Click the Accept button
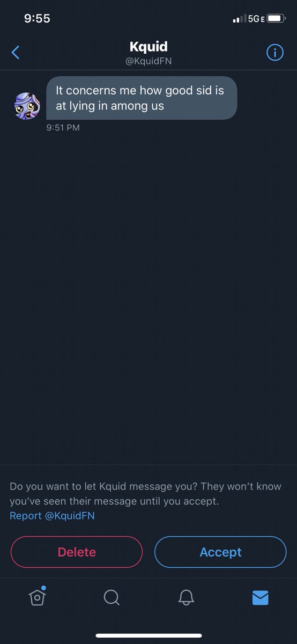Image resolution: width=297 pixels, height=644 pixels. pyautogui.click(x=220, y=552)
